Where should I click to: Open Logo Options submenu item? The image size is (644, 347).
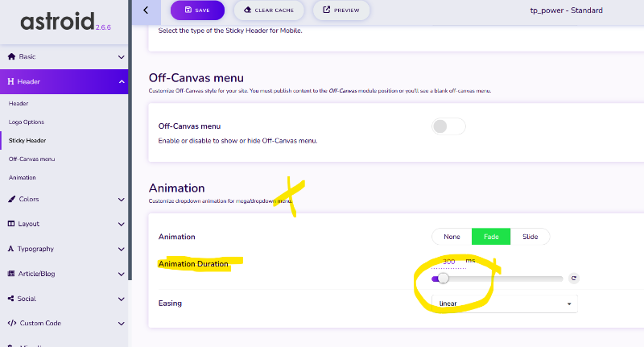[27, 122]
